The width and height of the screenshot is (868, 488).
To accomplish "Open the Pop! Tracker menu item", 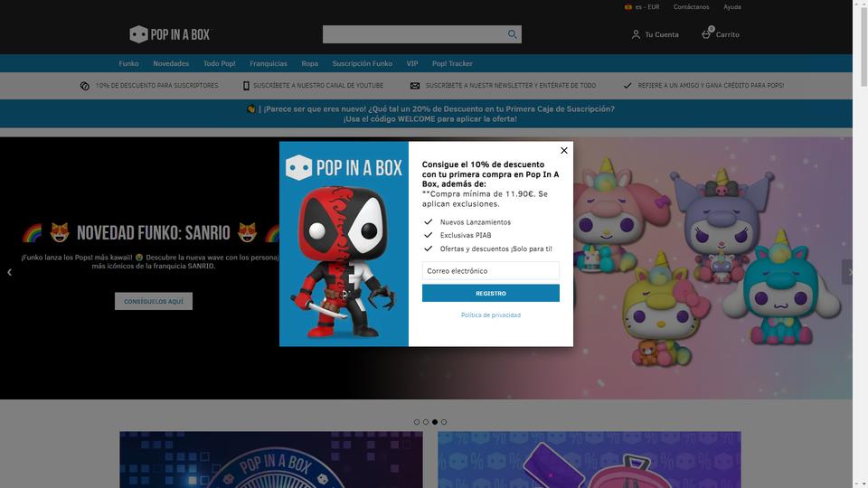I will click(x=452, y=63).
